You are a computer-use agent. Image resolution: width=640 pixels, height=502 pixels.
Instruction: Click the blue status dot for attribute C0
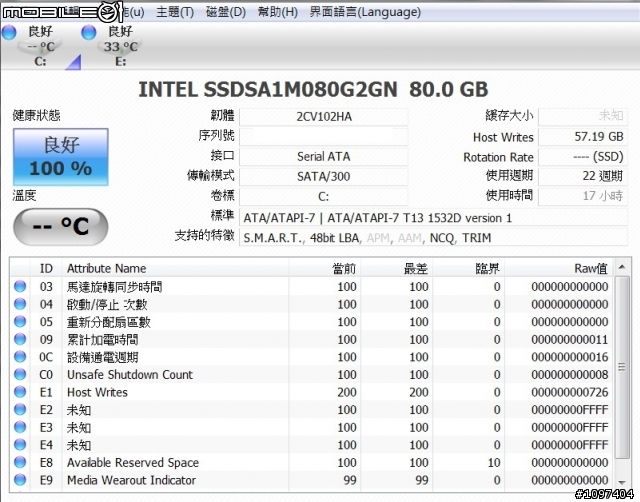[20, 374]
